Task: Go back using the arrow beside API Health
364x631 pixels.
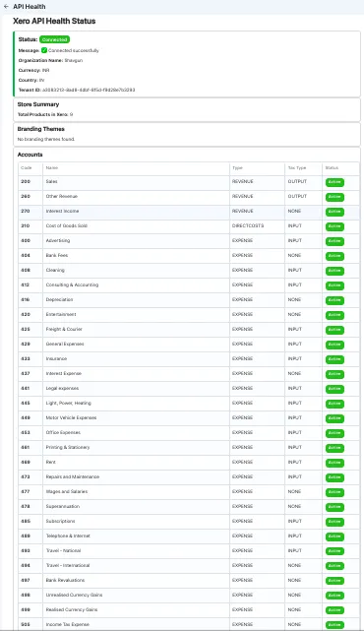Action: click(x=6, y=7)
